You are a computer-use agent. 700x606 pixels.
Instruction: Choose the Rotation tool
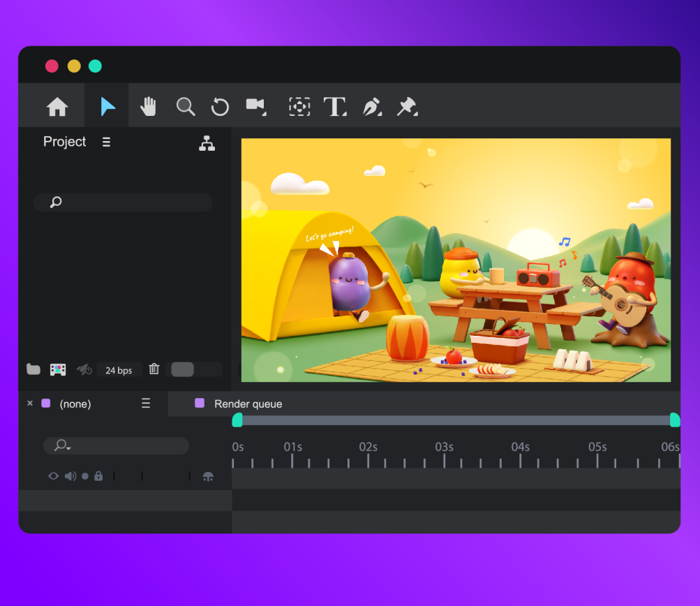[x=220, y=106]
